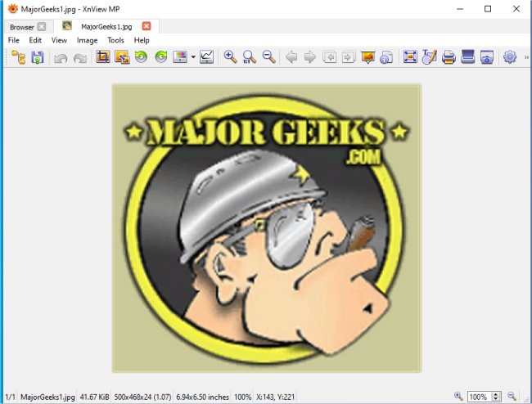Image resolution: width=532 pixels, height=404 pixels.
Task: Open the Tools menu
Action: click(115, 40)
